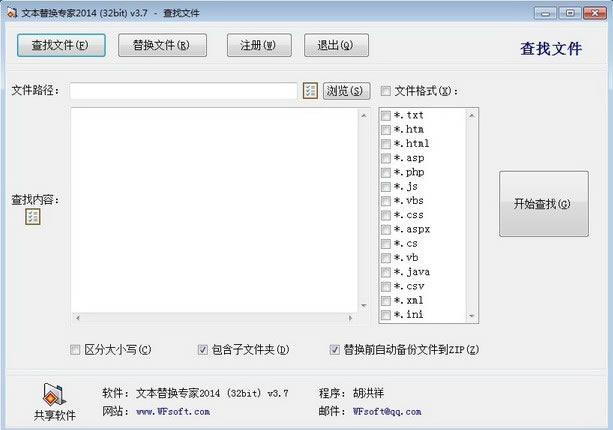Click the 文件路径 input field
The image size is (613, 430).
[184, 91]
